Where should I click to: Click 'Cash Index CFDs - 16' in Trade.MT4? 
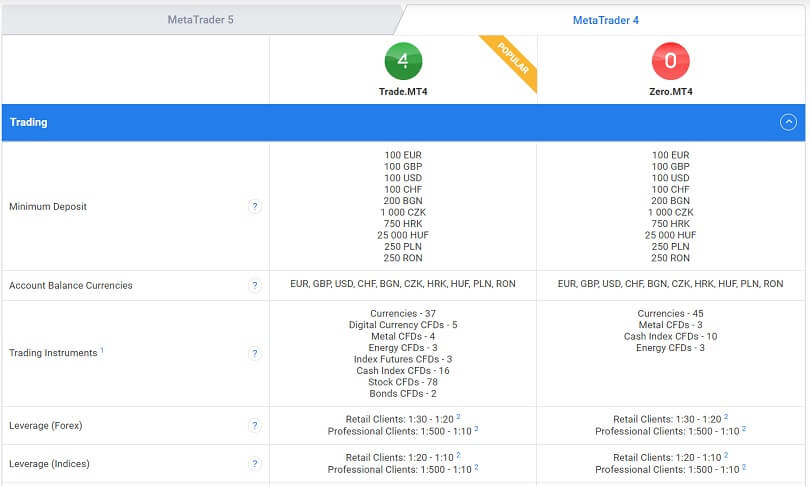[403, 371]
